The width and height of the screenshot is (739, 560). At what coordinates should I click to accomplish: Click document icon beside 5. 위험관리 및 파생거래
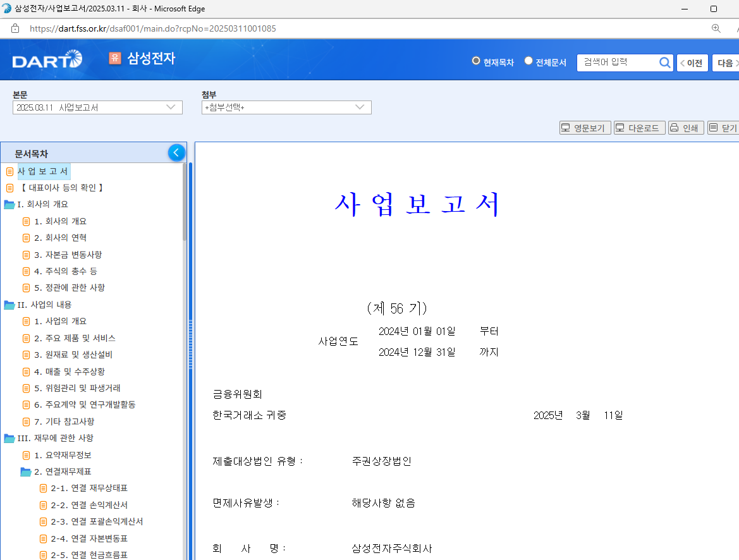pyautogui.click(x=27, y=389)
